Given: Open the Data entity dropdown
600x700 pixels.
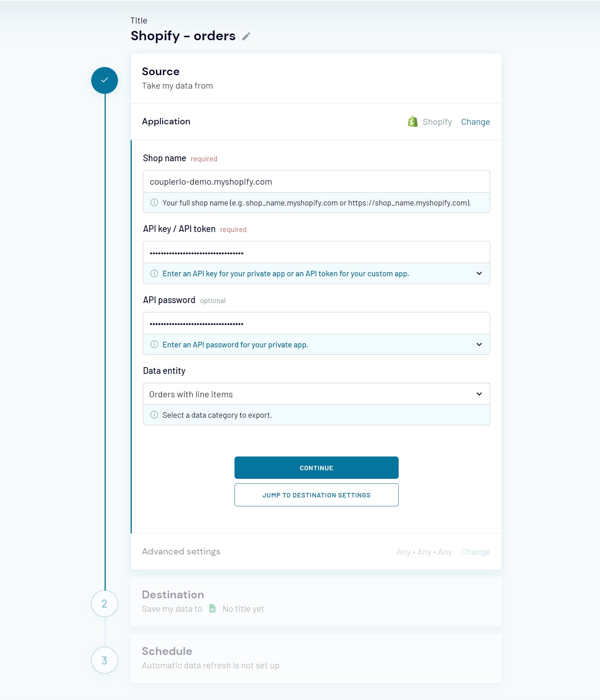Looking at the screenshot, I should point(316,394).
